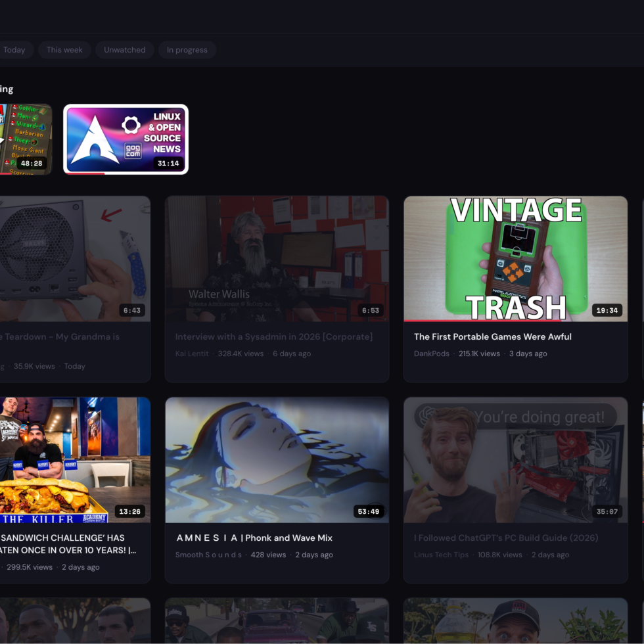This screenshot has height=644, width=644.
Task: Click the 6 days ago text
Action: 292,354
